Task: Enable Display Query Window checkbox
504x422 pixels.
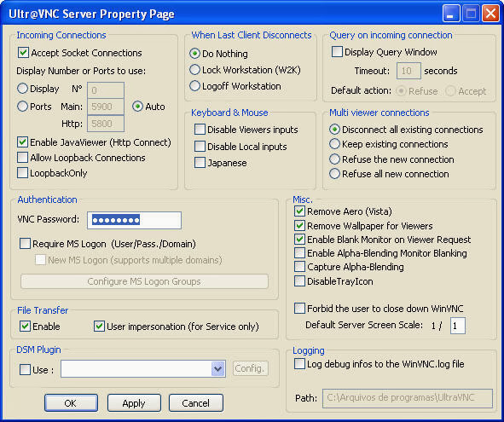Action: click(x=337, y=52)
